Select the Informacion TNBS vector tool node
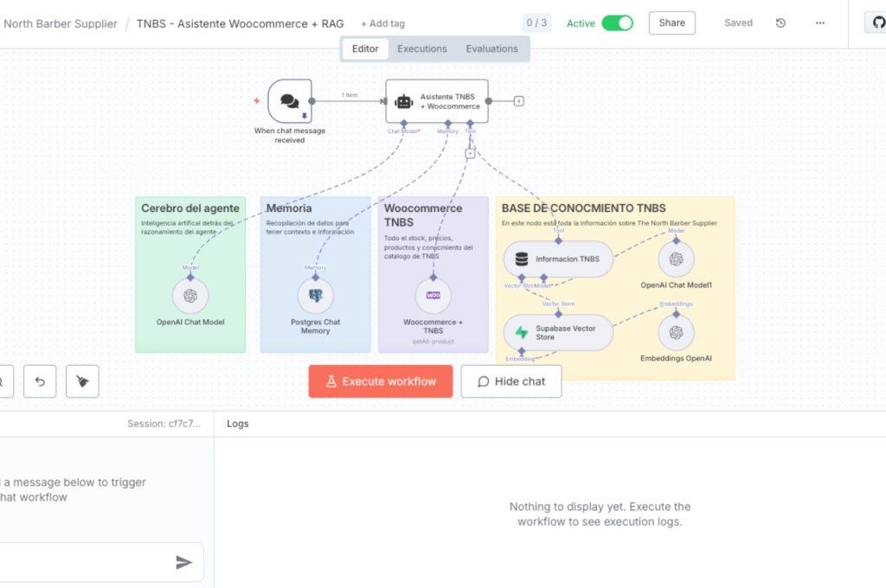 (x=558, y=259)
